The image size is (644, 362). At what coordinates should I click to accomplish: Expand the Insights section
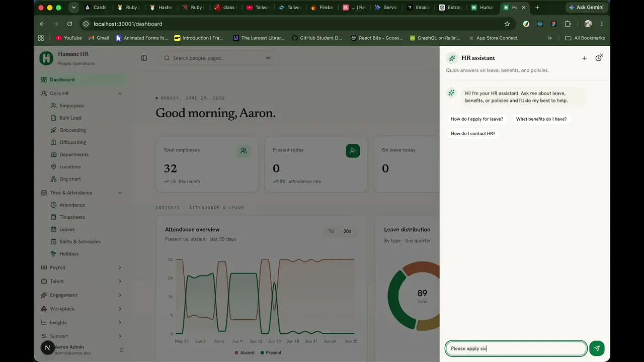click(83, 322)
